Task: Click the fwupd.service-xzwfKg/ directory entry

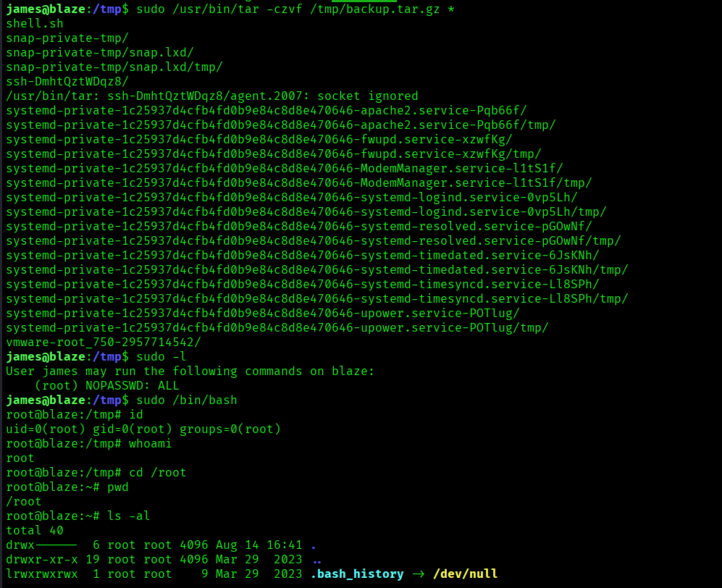Action: (259, 139)
